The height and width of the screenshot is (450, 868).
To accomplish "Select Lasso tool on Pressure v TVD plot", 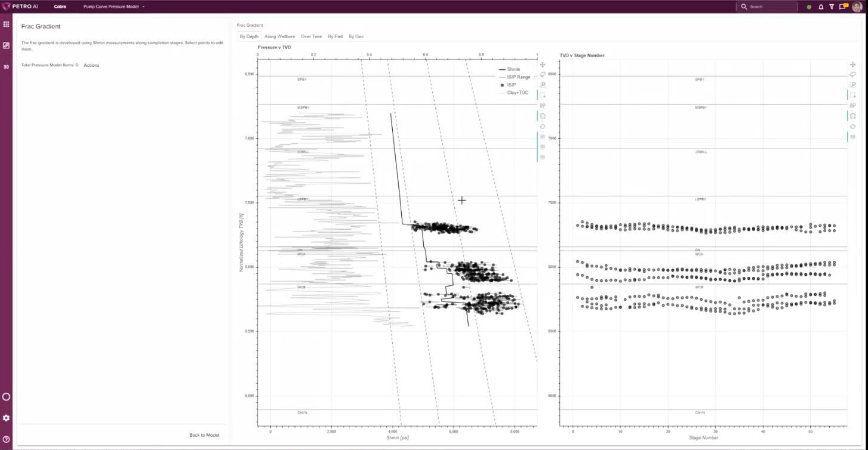I will pyautogui.click(x=543, y=75).
